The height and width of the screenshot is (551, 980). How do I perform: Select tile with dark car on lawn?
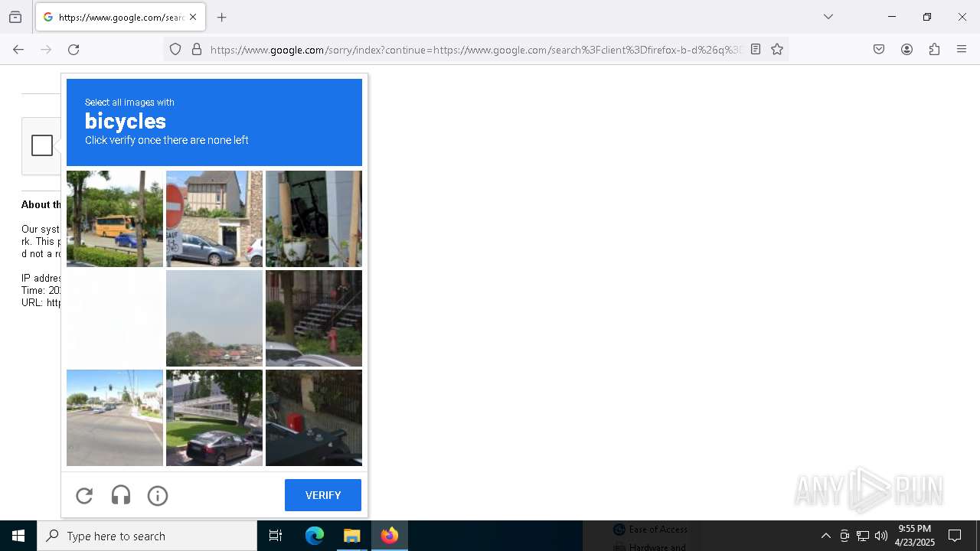tap(214, 418)
